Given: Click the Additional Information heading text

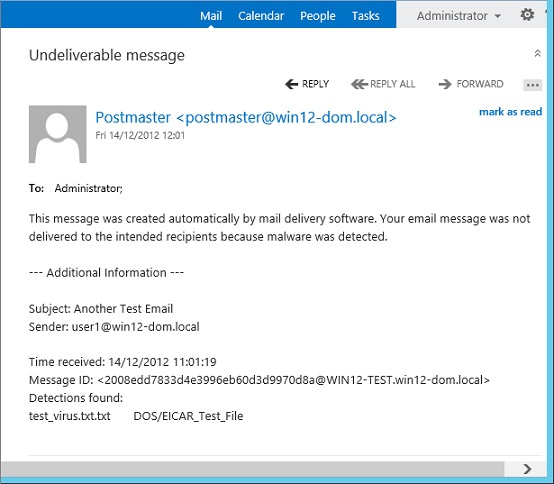Looking at the screenshot, I should (x=106, y=273).
